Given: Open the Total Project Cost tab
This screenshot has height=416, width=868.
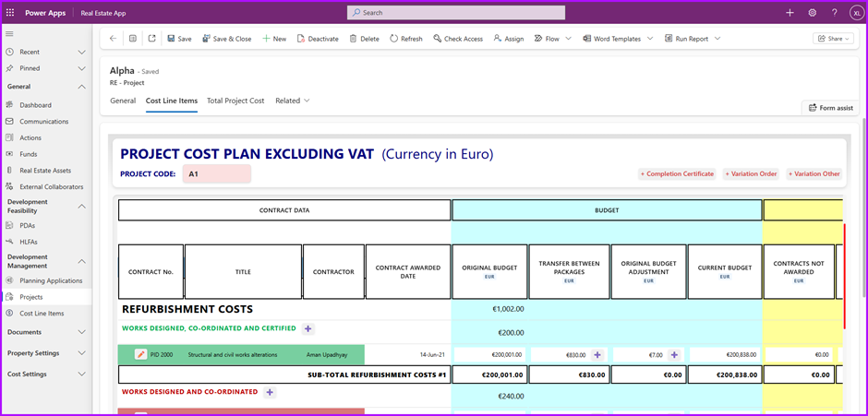Looking at the screenshot, I should 235,101.
